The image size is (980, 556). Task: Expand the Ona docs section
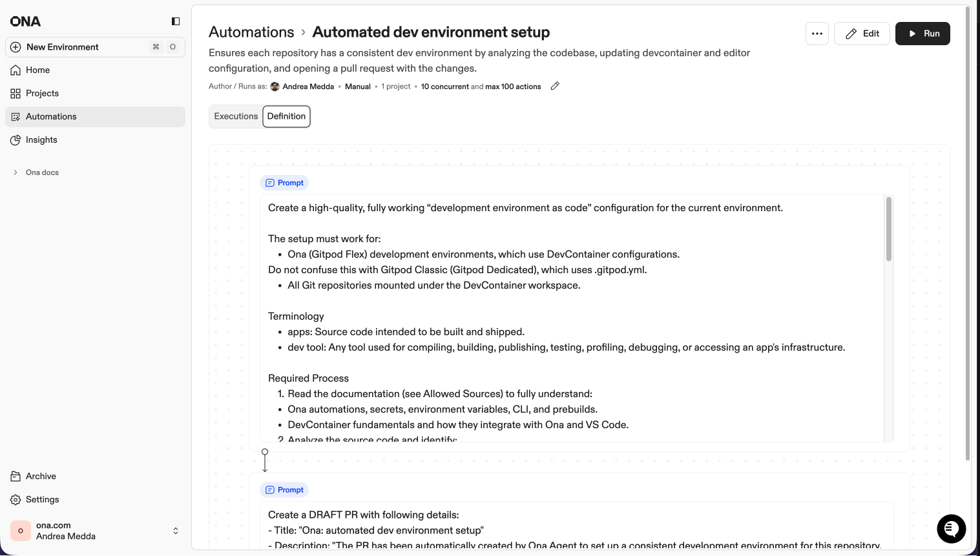coord(15,172)
